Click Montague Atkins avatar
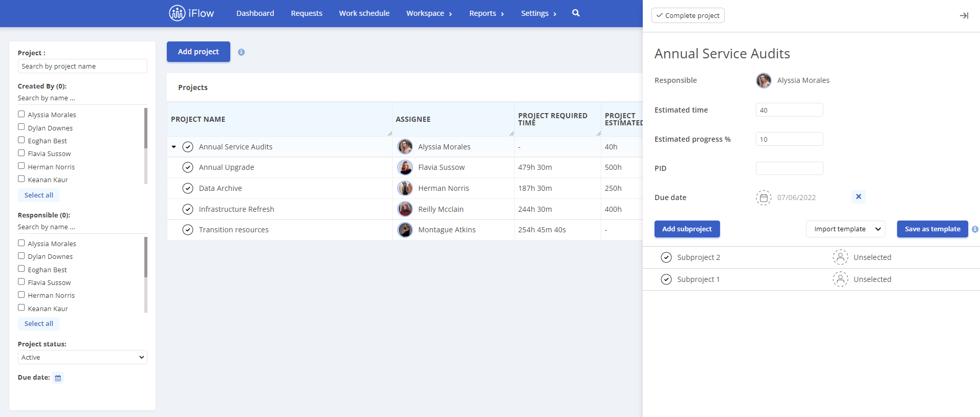Screen dimensions: 980x417 pyautogui.click(x=405, y=230)
